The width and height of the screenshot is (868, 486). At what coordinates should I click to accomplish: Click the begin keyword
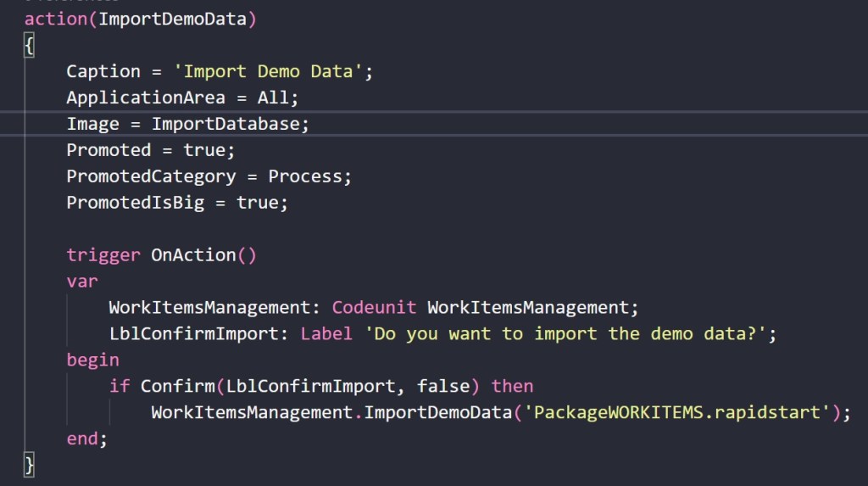pyautogui.click(x=93, y=360)
